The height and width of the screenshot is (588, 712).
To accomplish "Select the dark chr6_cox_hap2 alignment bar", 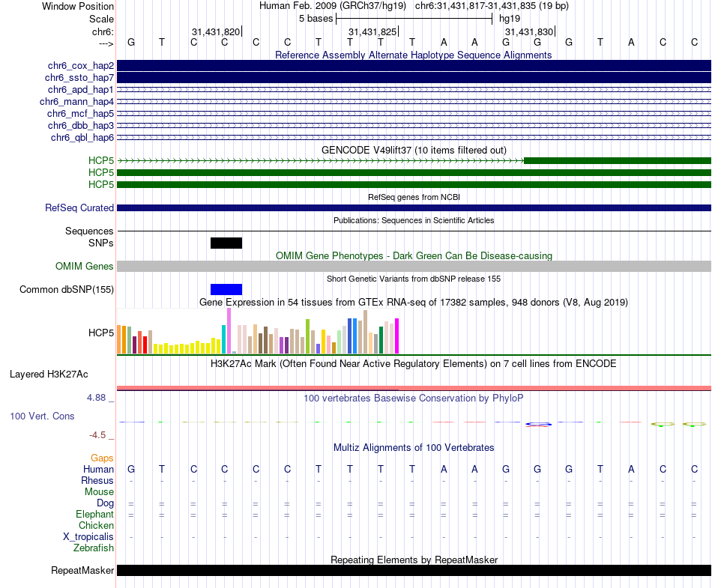I will point(414,66).
